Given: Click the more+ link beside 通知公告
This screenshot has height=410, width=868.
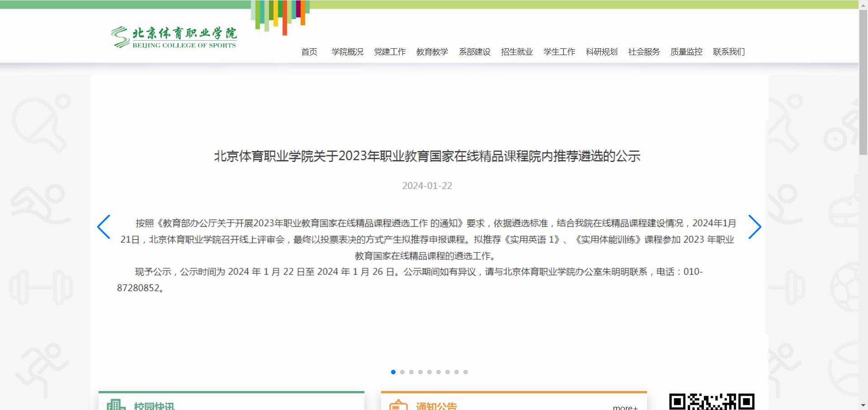Looking at the screenshot, I should click(624, 407).
